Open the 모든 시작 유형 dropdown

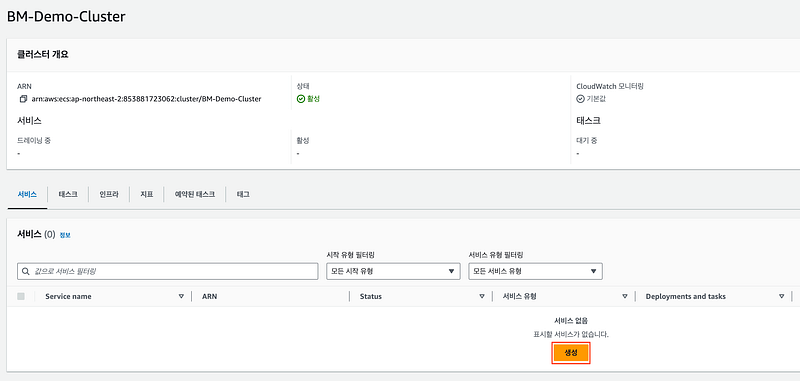click(x=393, y=271)
